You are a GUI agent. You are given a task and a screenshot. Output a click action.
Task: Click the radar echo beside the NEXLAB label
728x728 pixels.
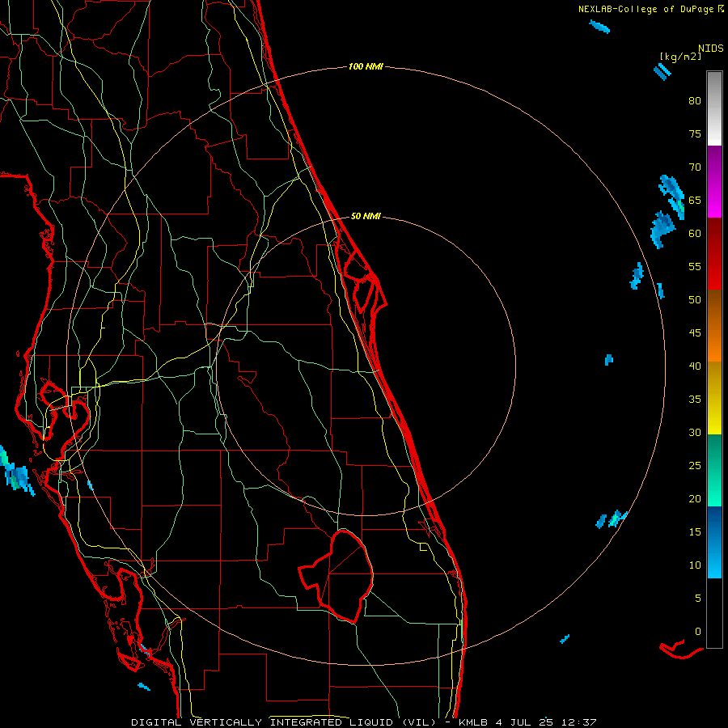pos(599,27)
